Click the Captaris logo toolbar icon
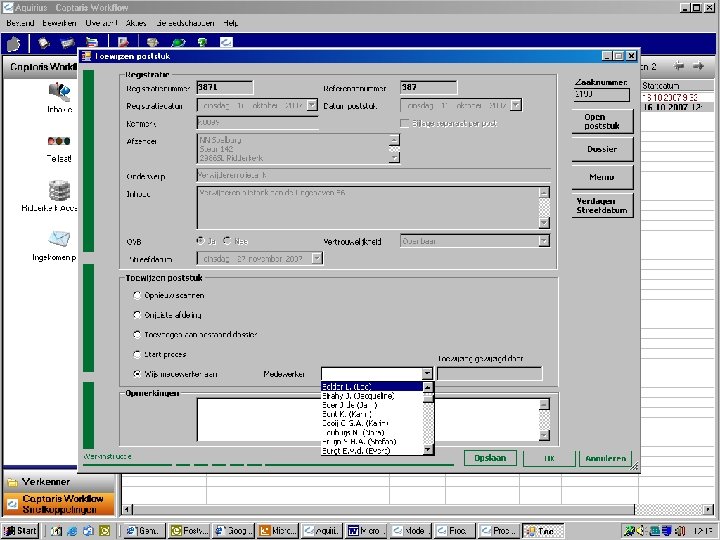 click(x=226, y=42)
